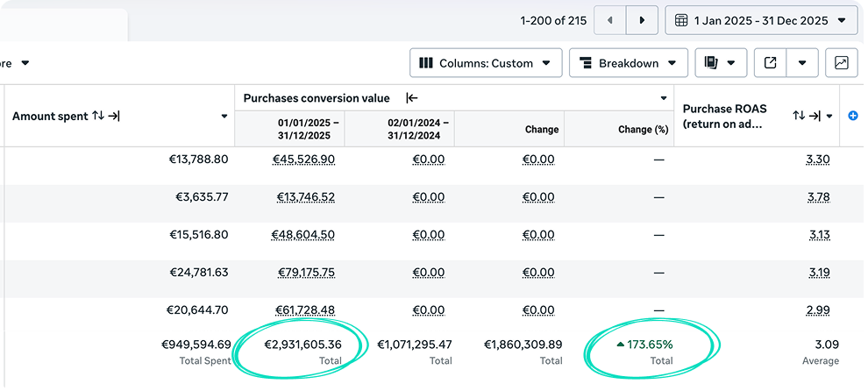Click the 3.30 ROAS value
This screenshot has width=868, height=391.
click(x=817, y=160)
